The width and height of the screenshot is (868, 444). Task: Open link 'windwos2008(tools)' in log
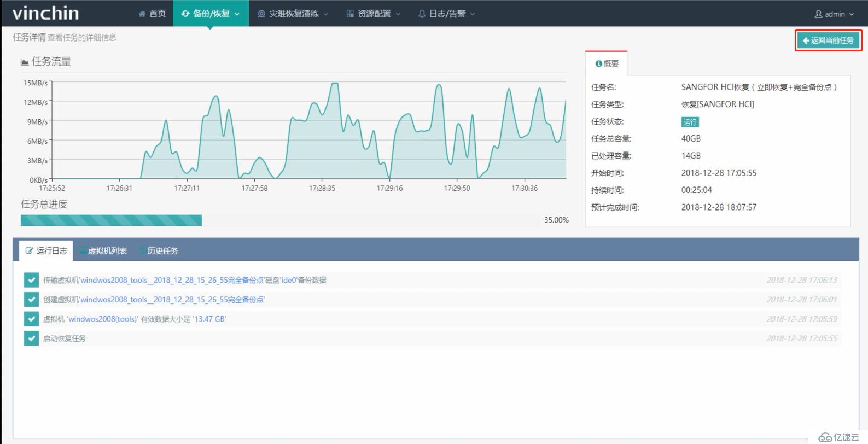click(x=103, y=319)
